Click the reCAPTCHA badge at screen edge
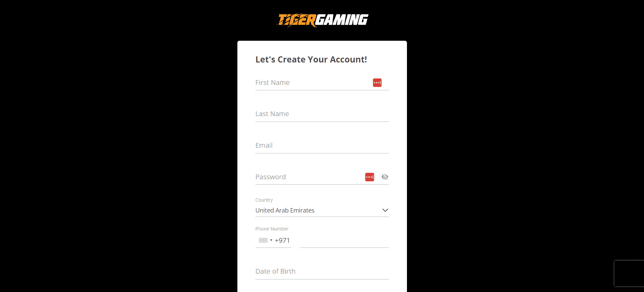 629,273
